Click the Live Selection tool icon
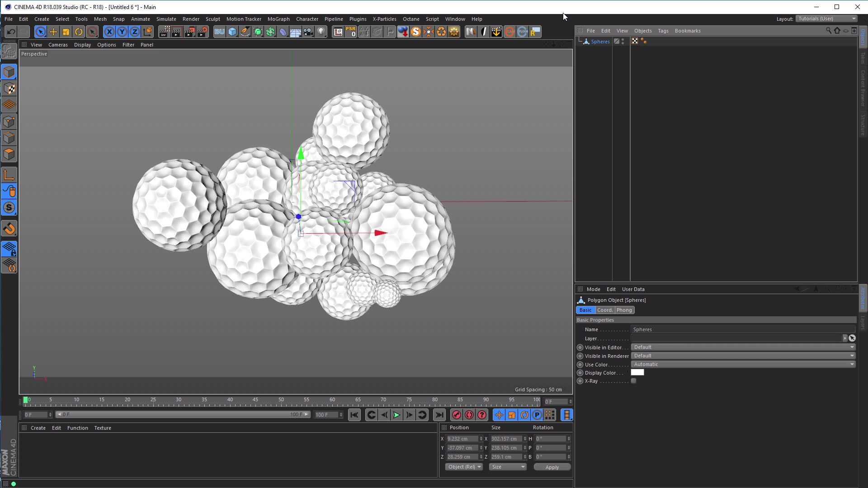Image resolution: width=868 pixels, height=488 pixels. [40, 32]
